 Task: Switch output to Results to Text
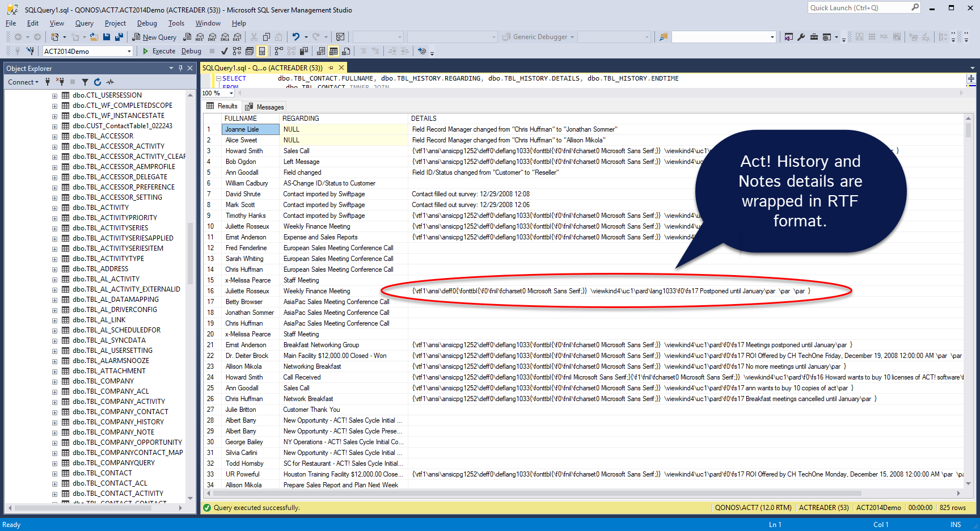pyautogui.click(x=321, y=51)
